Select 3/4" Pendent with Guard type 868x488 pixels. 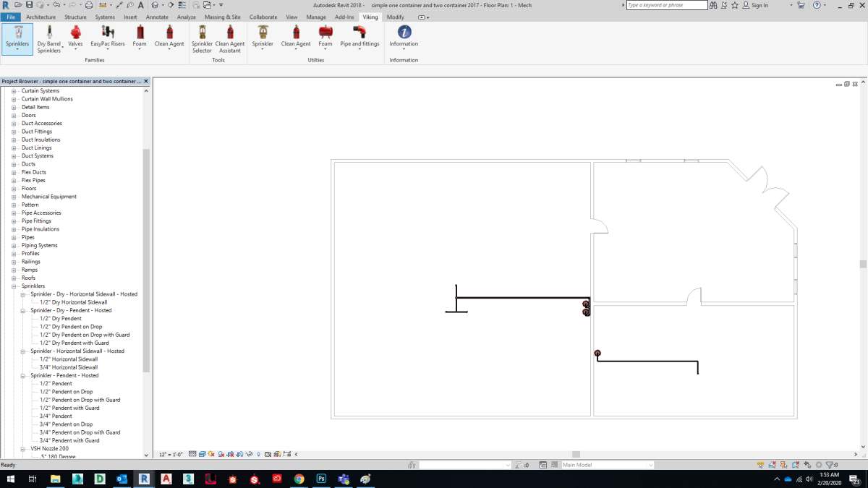69,440
